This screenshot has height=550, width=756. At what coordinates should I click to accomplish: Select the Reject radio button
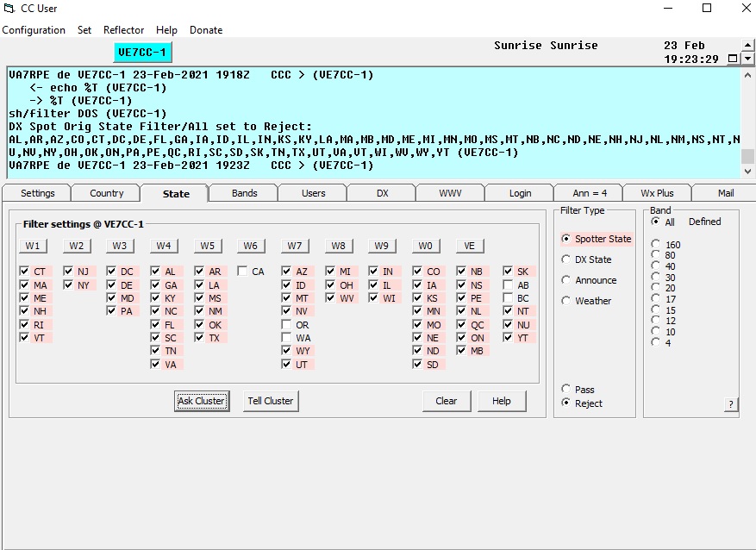coord(566,403)
